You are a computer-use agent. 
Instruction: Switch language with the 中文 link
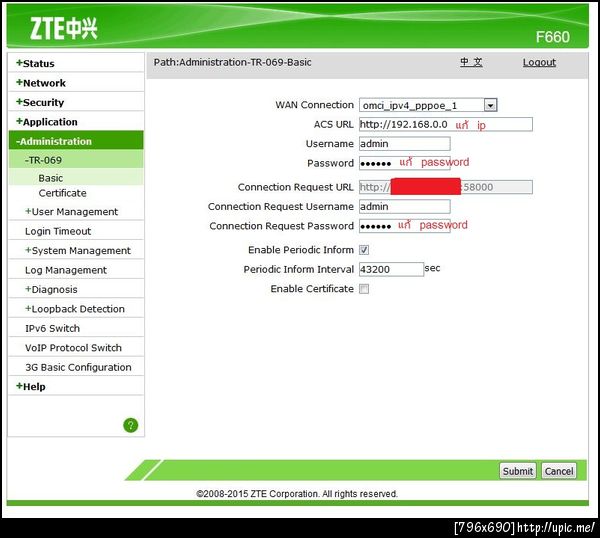(471, 62)
